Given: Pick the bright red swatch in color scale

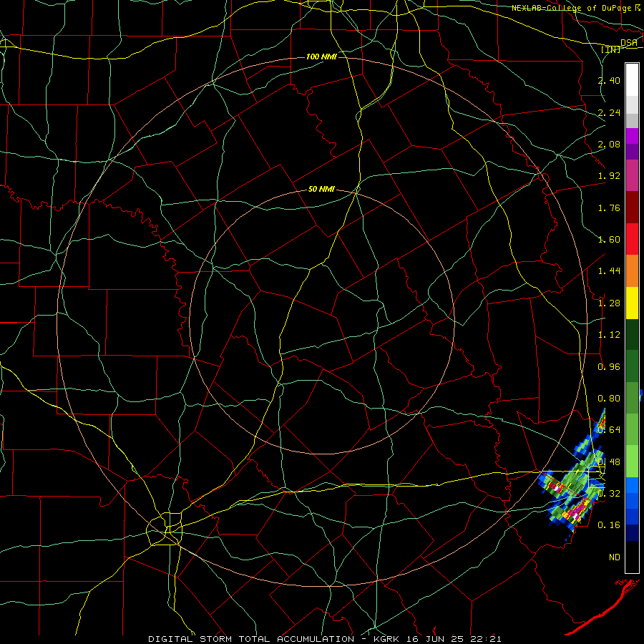Looking at the screenshot, I should coord(632,239).
